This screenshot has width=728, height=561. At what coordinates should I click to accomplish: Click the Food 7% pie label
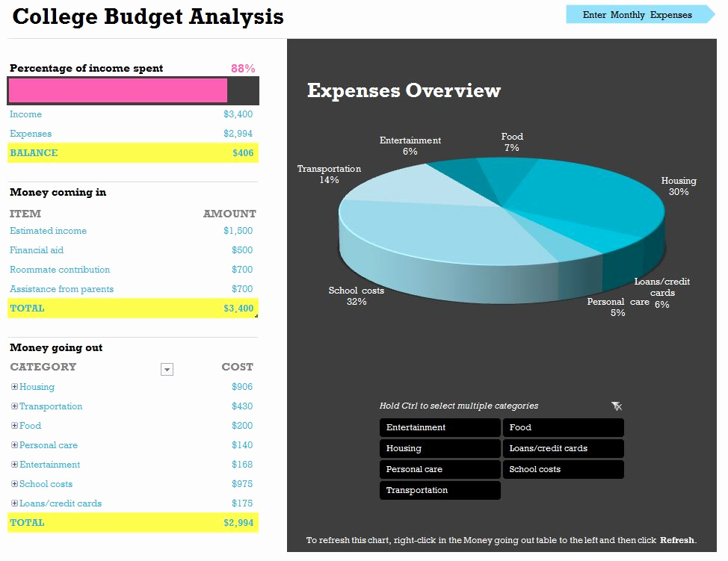[x=512, y=142]
